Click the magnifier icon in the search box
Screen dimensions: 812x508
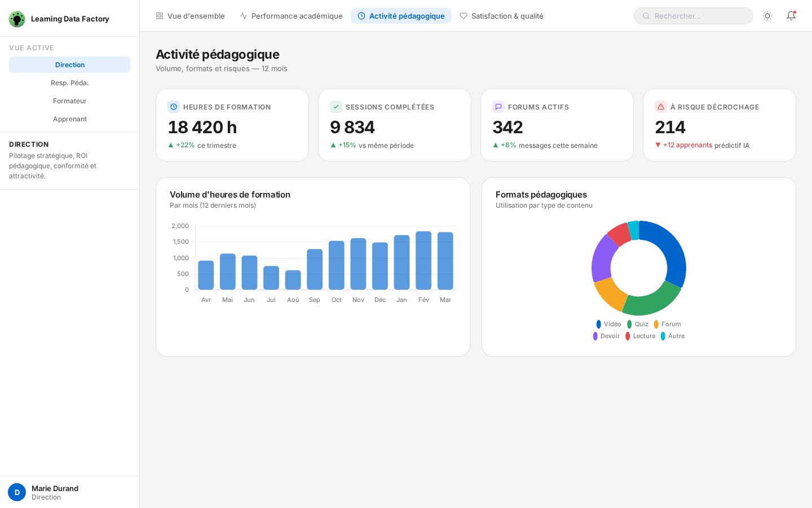click(646, 16)
